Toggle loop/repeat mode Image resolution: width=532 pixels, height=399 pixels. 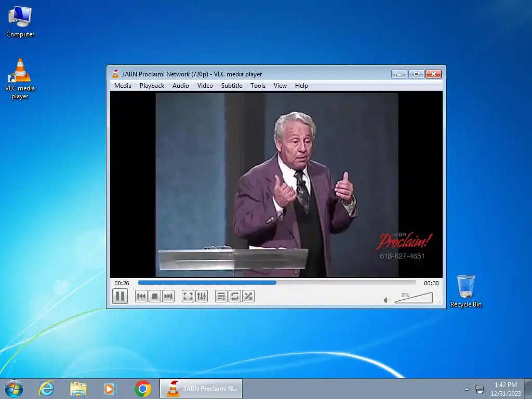pos(235,296)
